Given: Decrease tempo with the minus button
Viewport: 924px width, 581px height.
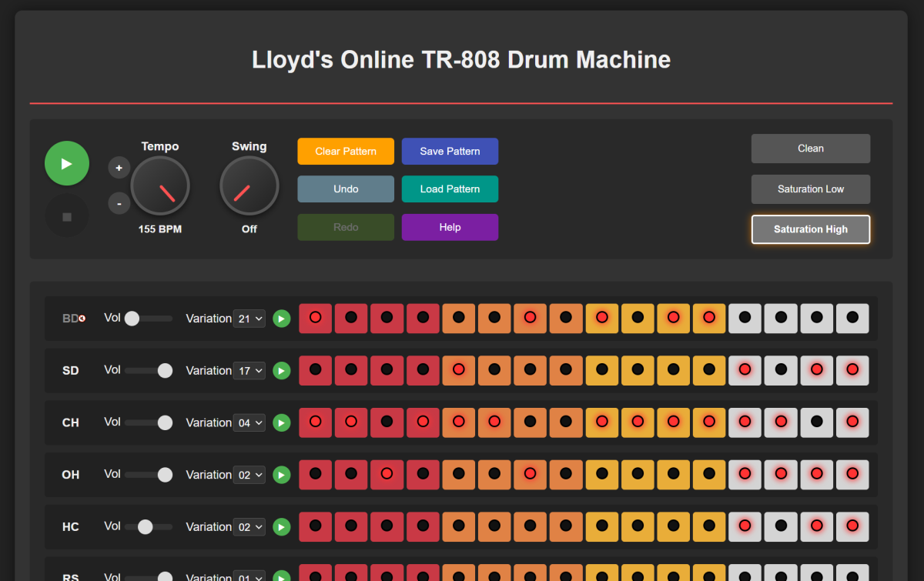Looking at the screenshot, I should tap(119, 204).
